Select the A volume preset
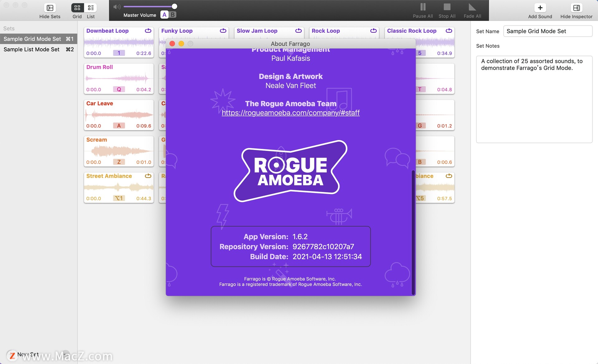 (164, 15)
